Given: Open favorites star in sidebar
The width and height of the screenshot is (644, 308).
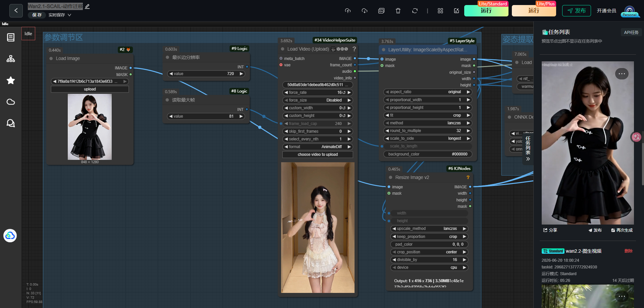Looking at the screenshot, I should pyautogui.click(x=11, y=80).
